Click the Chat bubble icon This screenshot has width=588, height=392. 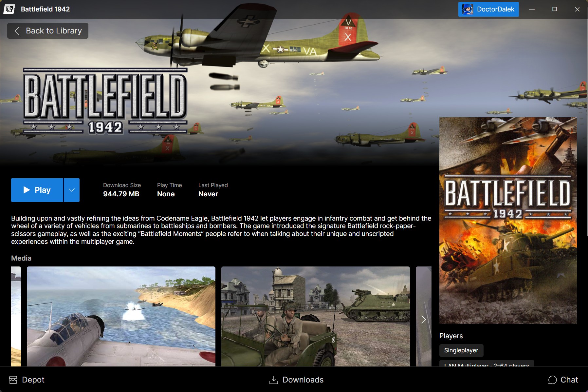click(553, 380)
